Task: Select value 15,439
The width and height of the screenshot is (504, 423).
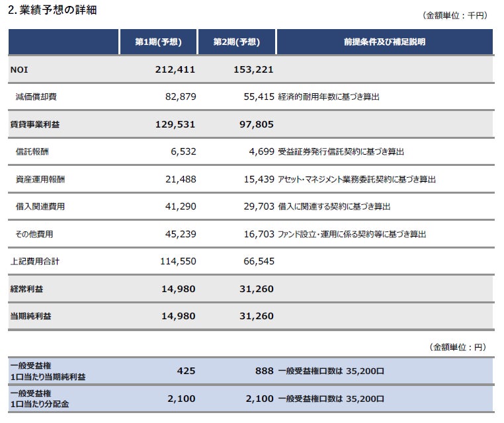Action: (x=259, y=179)
